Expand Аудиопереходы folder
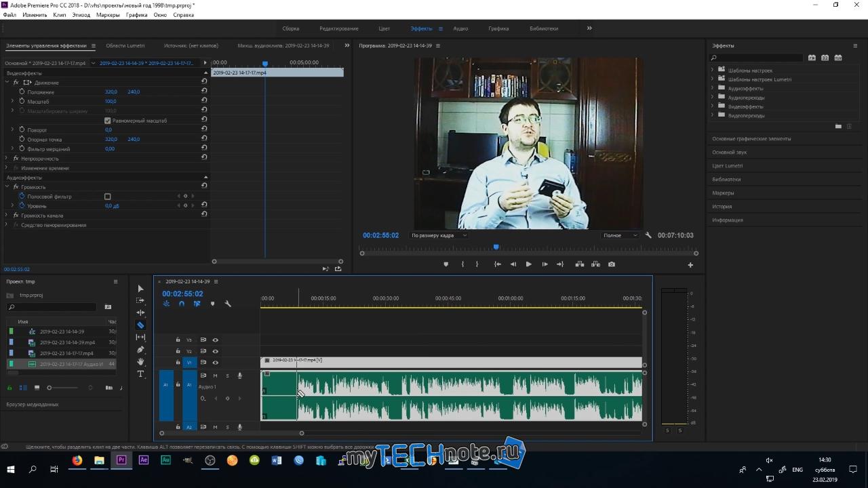The height and width of the screenshot is (488, 868). [x=713, y=98]
